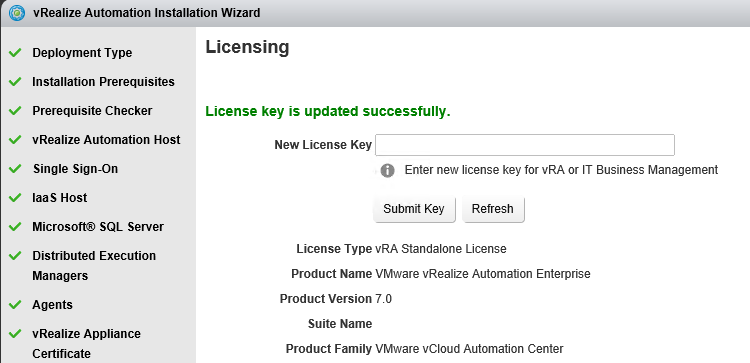
Task: Click the checkmark beside Installation Prerequisites
Action: point(15,81)
